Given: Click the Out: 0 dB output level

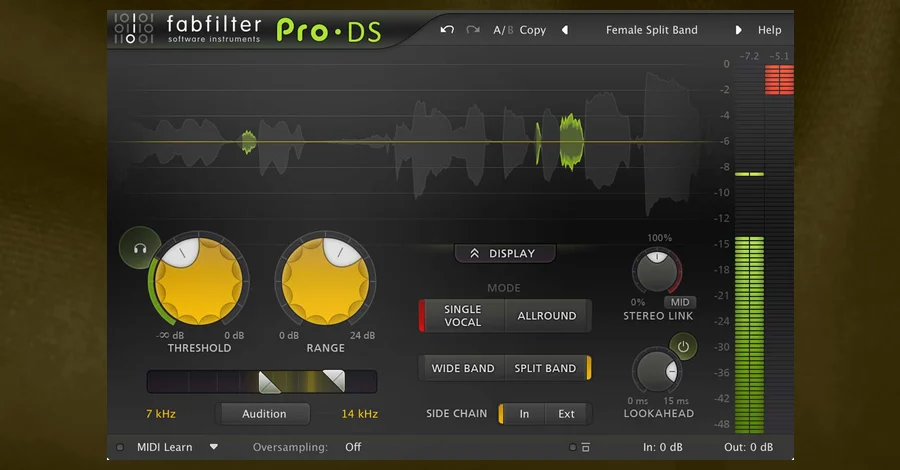Looking at the screenshot, I should tap(748, 447).
